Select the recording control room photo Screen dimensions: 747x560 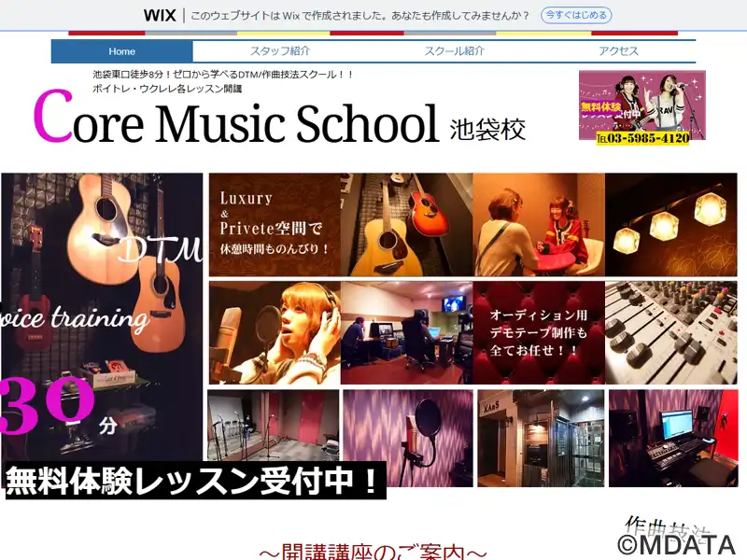point(407,332)
